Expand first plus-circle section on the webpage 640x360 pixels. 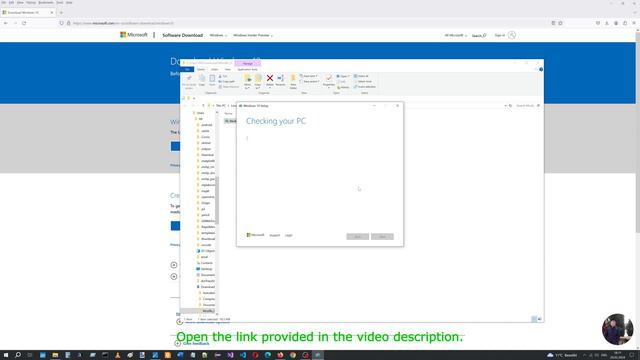coord(174,265)
